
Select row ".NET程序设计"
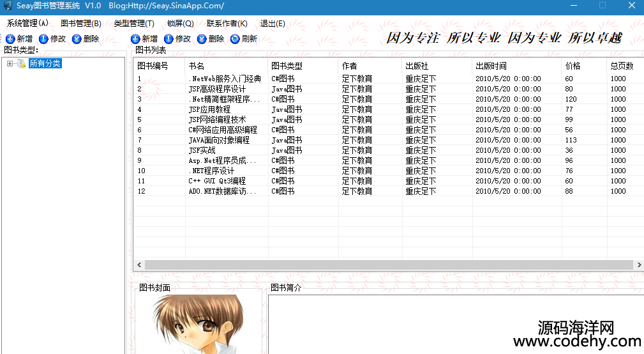pyautogui.click(x=389, y=171)
